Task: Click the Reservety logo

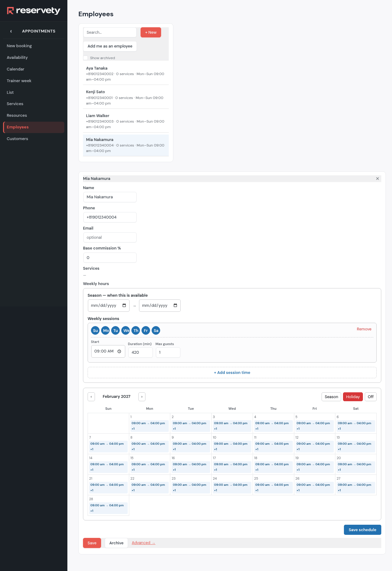Action: (34, 11)
